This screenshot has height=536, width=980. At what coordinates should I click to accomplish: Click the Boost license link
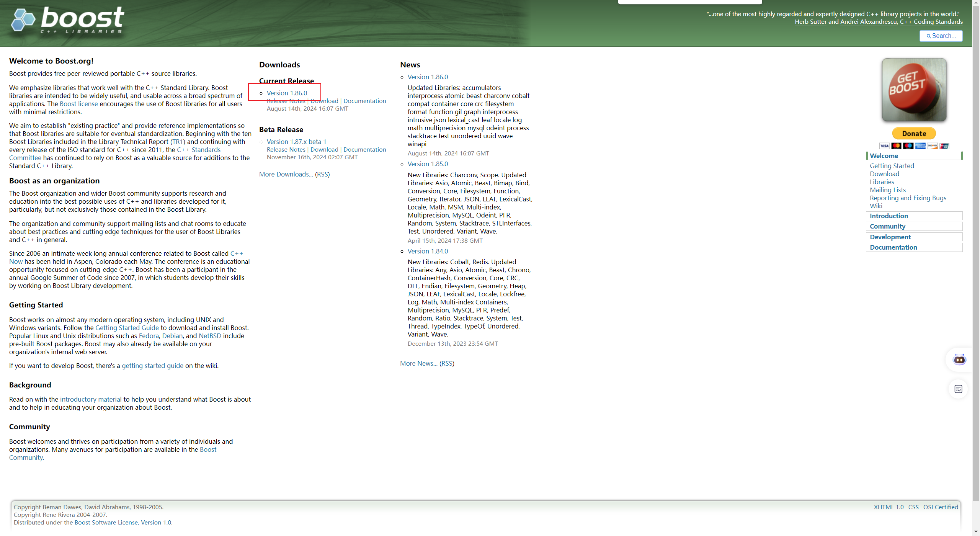(x=78, y=104)
